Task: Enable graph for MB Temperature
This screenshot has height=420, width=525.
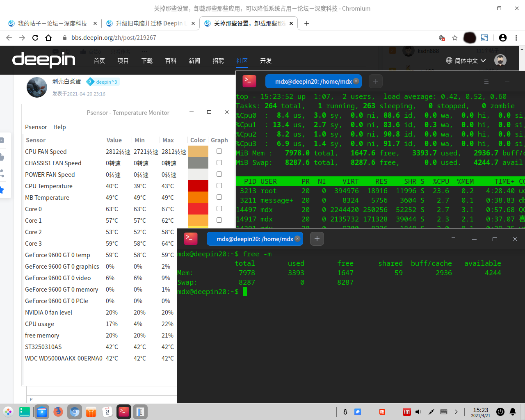Action: pyautogui.click(x=219, y=197)
